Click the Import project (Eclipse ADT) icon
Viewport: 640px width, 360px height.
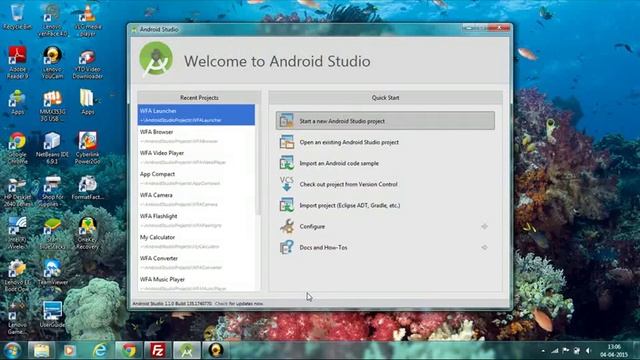coord(287,205)
